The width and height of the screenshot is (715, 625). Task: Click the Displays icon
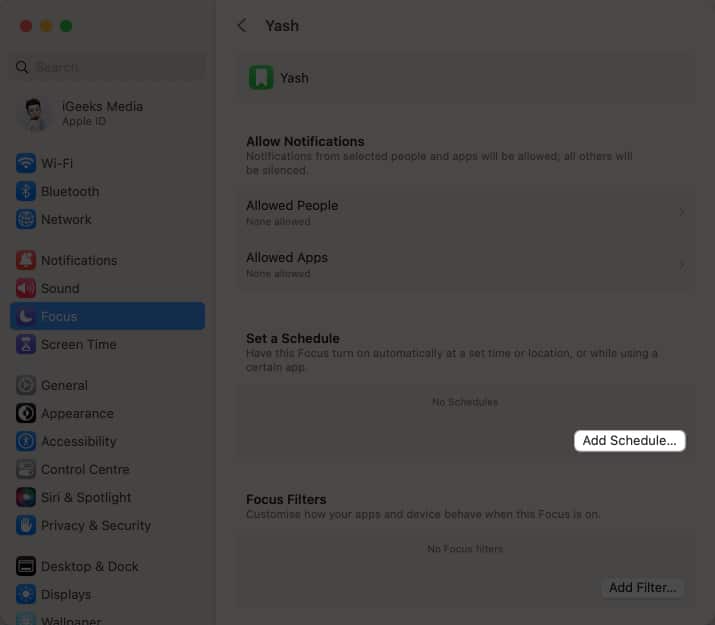(x=26, y=594)
